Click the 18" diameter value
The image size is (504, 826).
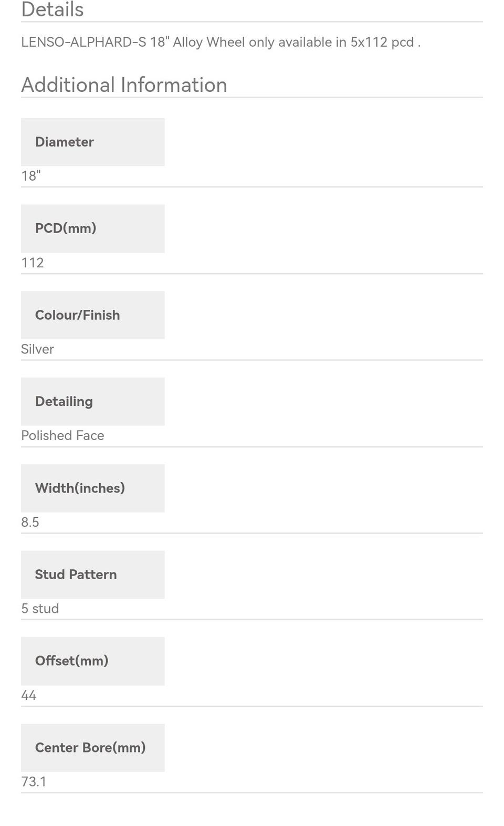(31, 176)
